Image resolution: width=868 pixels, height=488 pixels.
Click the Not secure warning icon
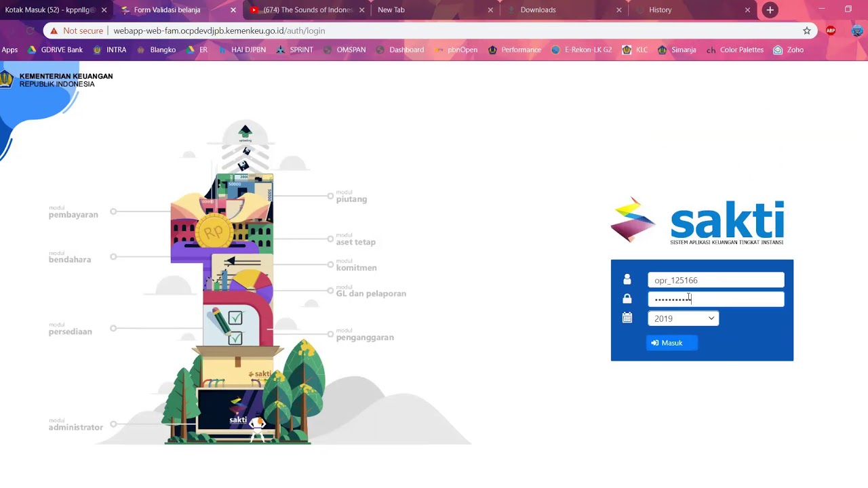click(54, 30)
